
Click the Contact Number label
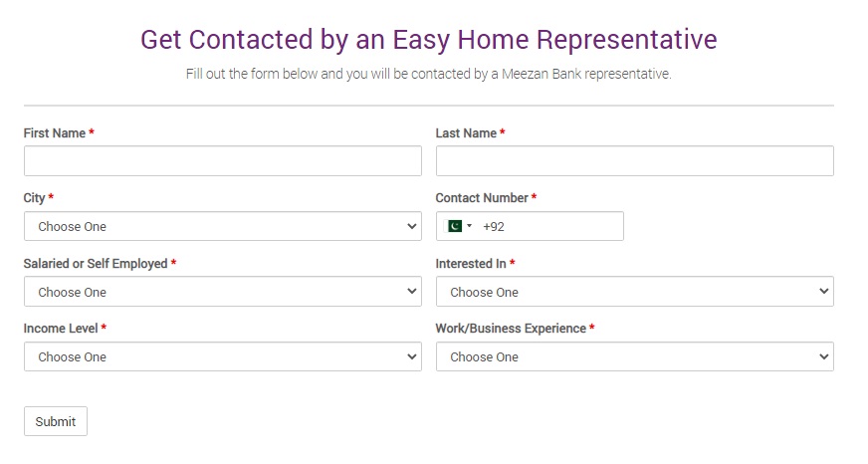[482, 198]
